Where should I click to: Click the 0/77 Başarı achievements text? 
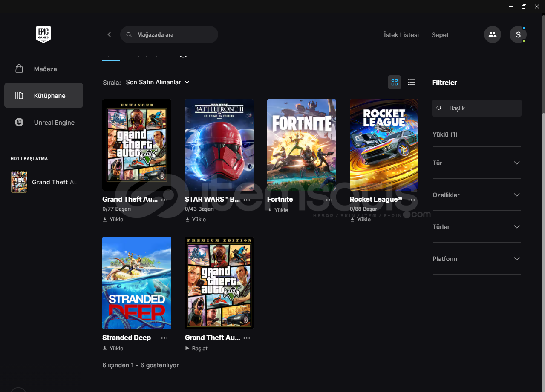(x=117, y=209)
